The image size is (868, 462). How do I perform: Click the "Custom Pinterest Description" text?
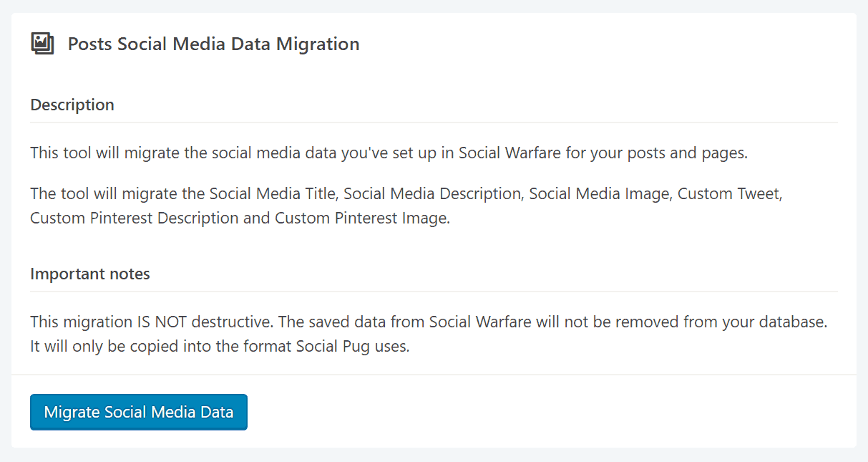tap(135, 218)
